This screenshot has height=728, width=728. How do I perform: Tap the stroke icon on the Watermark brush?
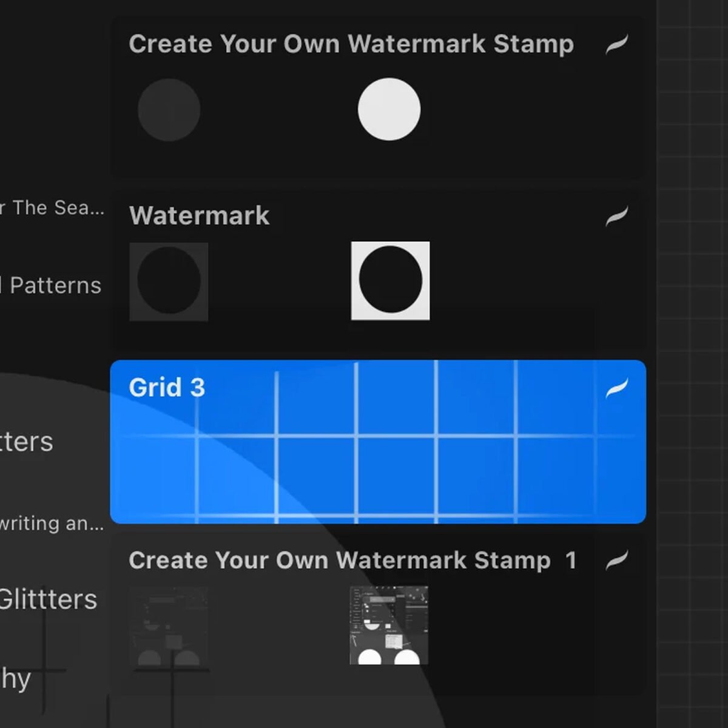tap(616, 216)
